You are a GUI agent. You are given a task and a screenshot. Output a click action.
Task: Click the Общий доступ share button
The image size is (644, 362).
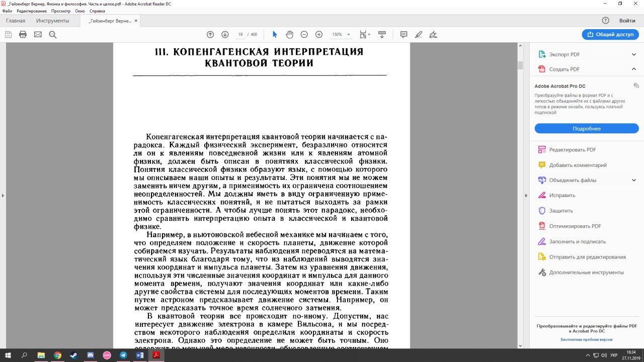(610, 34)
